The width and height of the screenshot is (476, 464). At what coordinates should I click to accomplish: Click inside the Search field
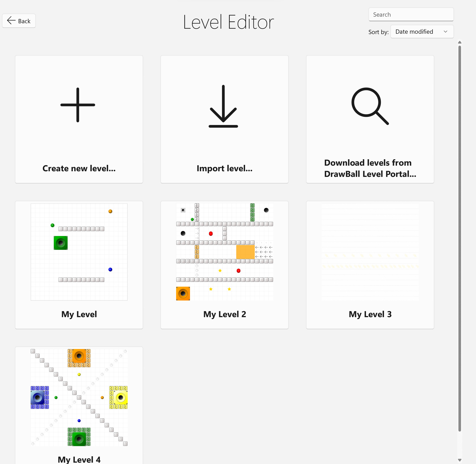[x=411, y=14]
